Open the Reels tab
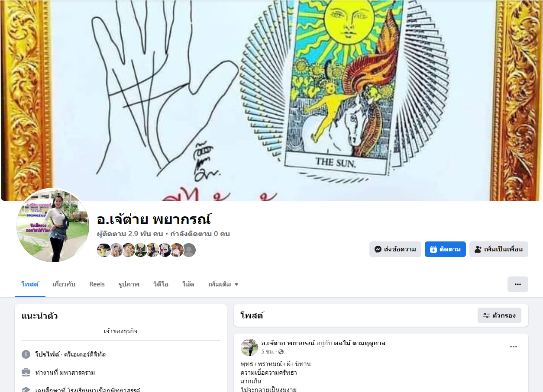Image resolution: width=543 pixels, height=392 pixels. click(97, 284)
